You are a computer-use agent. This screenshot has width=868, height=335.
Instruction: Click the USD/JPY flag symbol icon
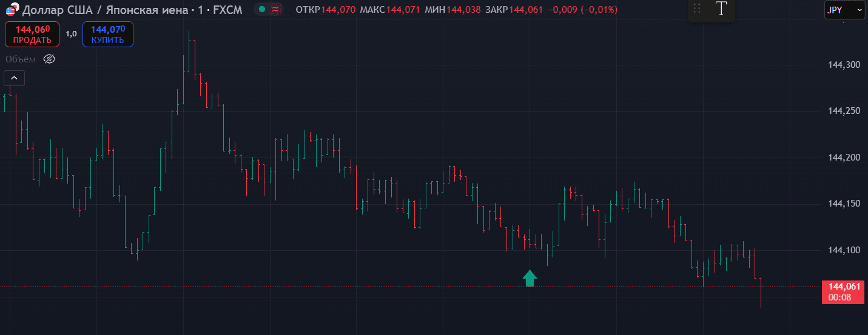pyautogui.click(x=11, y=9)
